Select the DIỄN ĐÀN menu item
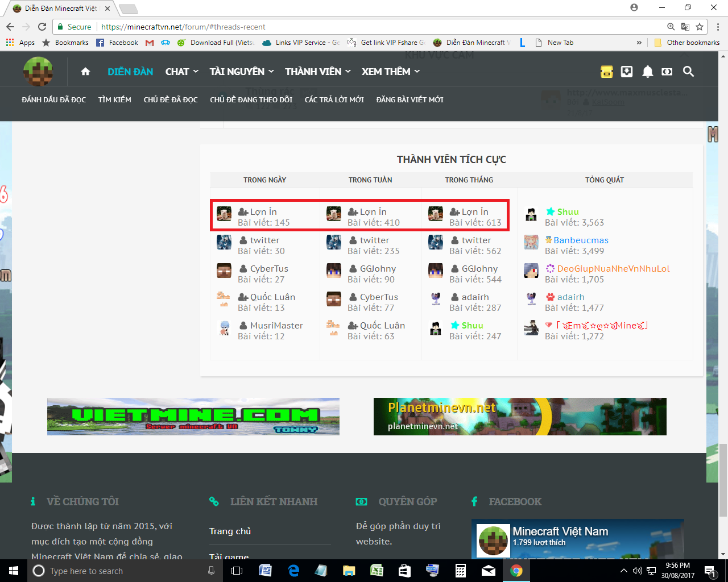Image resolution: width=728 pixels, height=582 pixels. (x=130, y=72)
